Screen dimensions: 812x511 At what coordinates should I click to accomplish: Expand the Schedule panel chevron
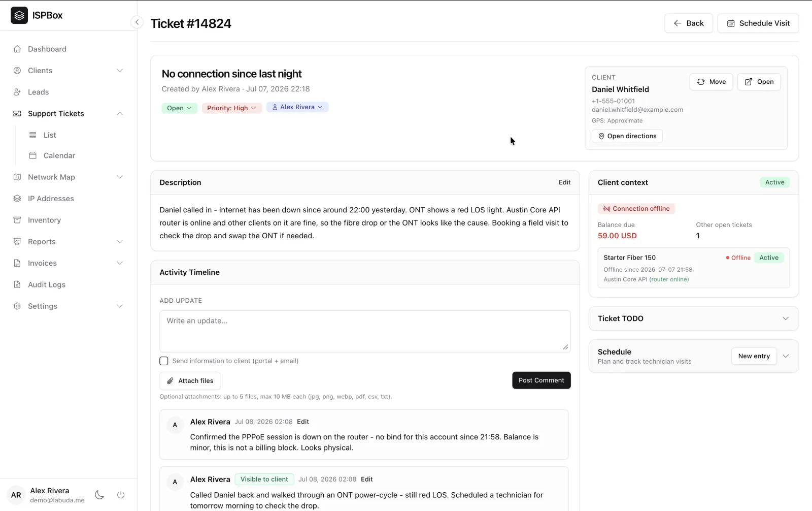point(786,356)
